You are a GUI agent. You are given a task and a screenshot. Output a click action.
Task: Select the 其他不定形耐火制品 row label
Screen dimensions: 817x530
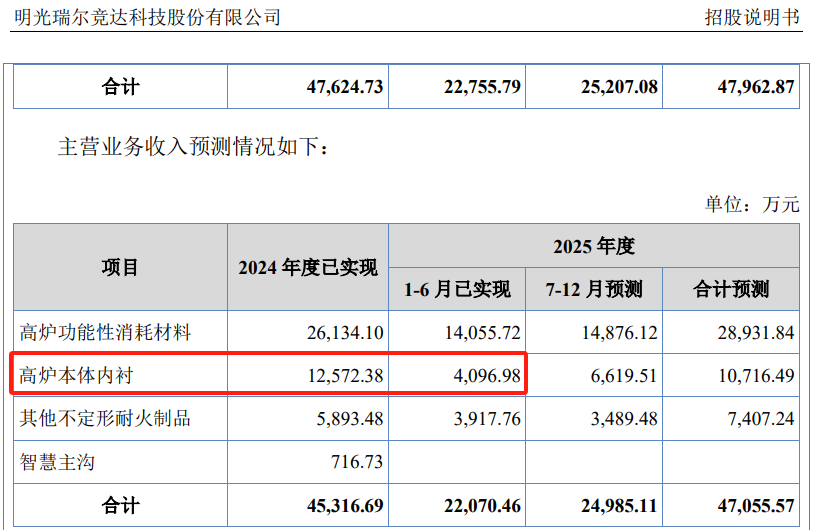tap(105, 418)
